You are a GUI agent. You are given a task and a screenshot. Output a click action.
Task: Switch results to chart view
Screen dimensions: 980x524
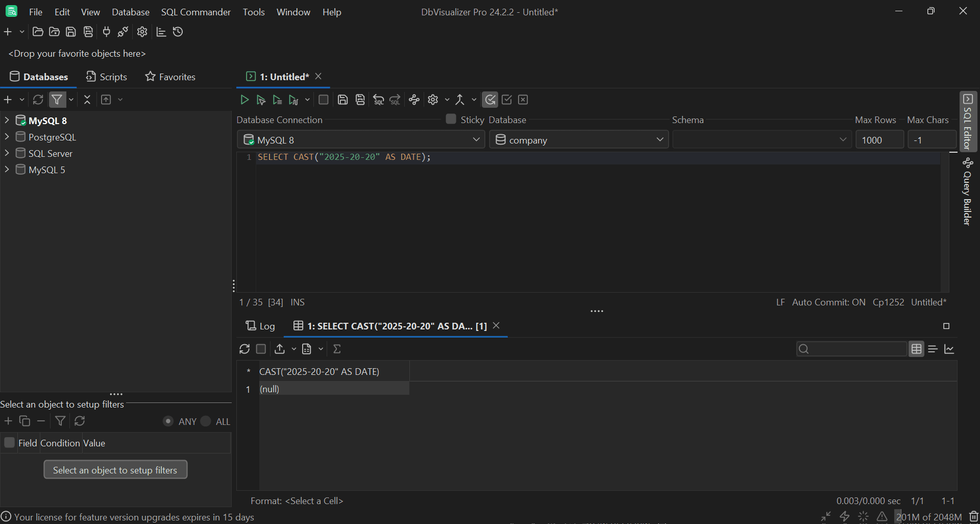(950, 349)
